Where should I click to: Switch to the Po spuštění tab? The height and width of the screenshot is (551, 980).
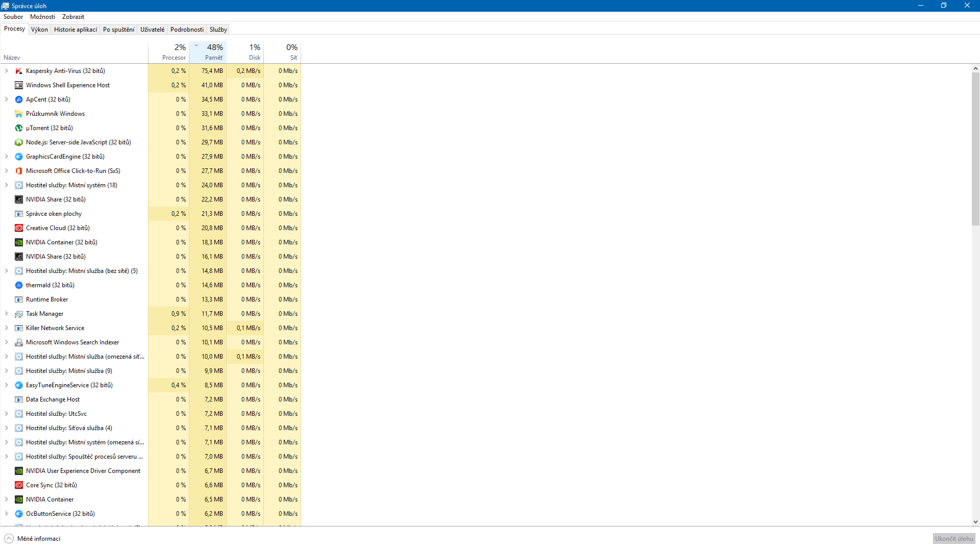118,30
